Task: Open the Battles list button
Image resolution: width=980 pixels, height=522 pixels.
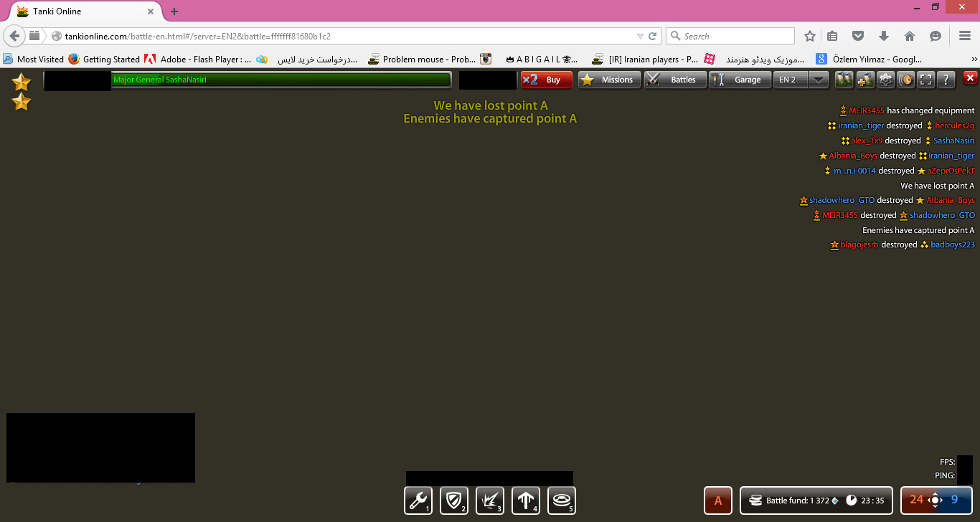Action: tap(674, 80)
